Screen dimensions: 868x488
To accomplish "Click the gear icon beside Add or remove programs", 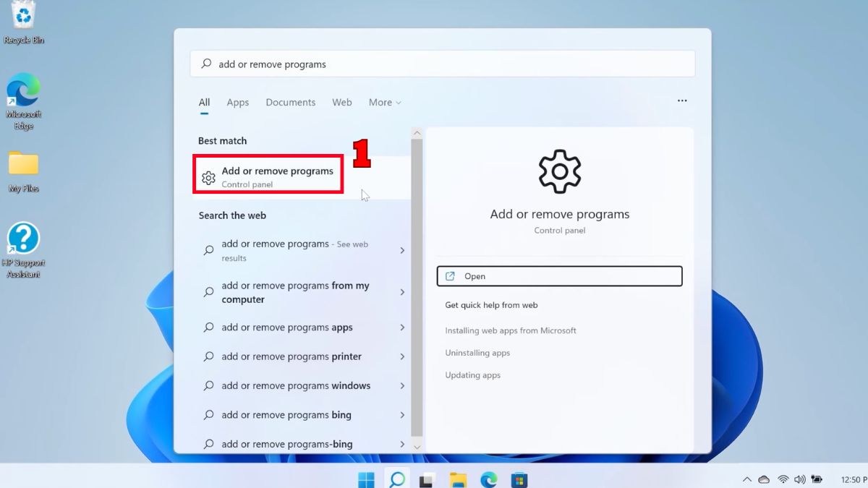I will [208, 178].
